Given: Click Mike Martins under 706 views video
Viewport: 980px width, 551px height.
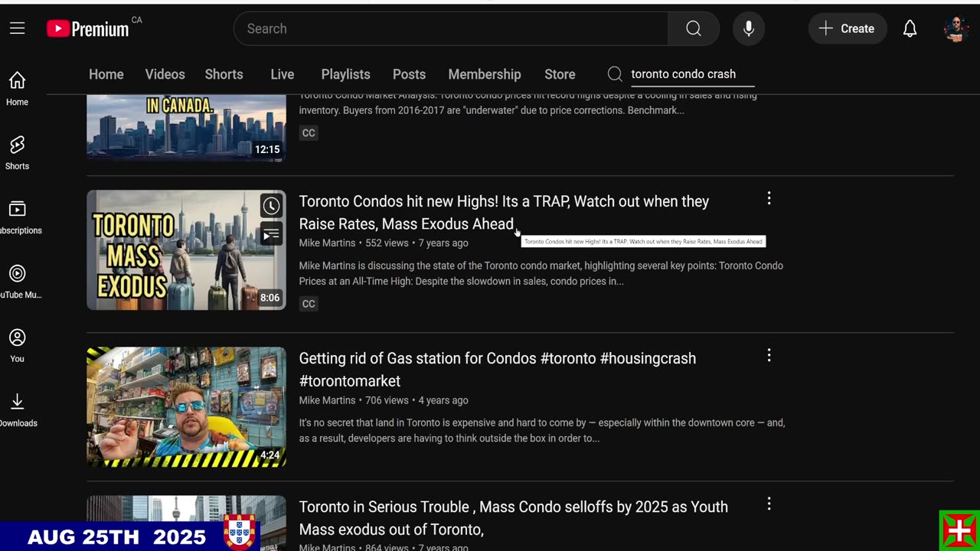Looking at the screenshot, I should pos(327,400).
